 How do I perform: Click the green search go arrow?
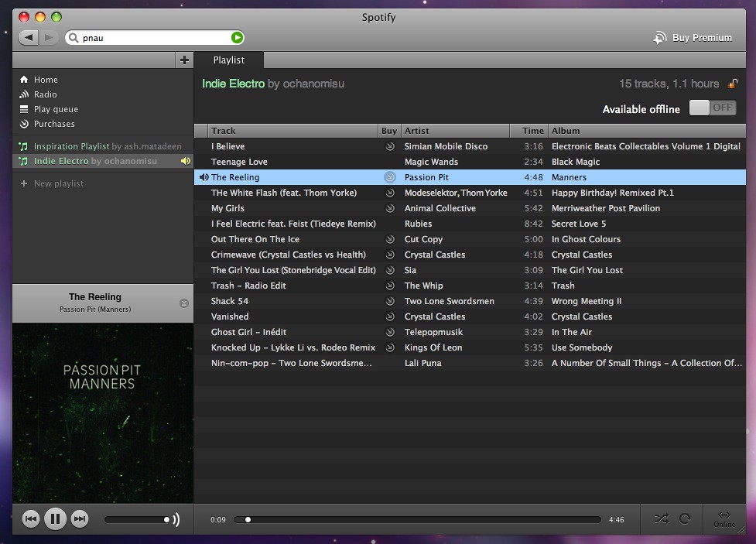pos(238,37)
